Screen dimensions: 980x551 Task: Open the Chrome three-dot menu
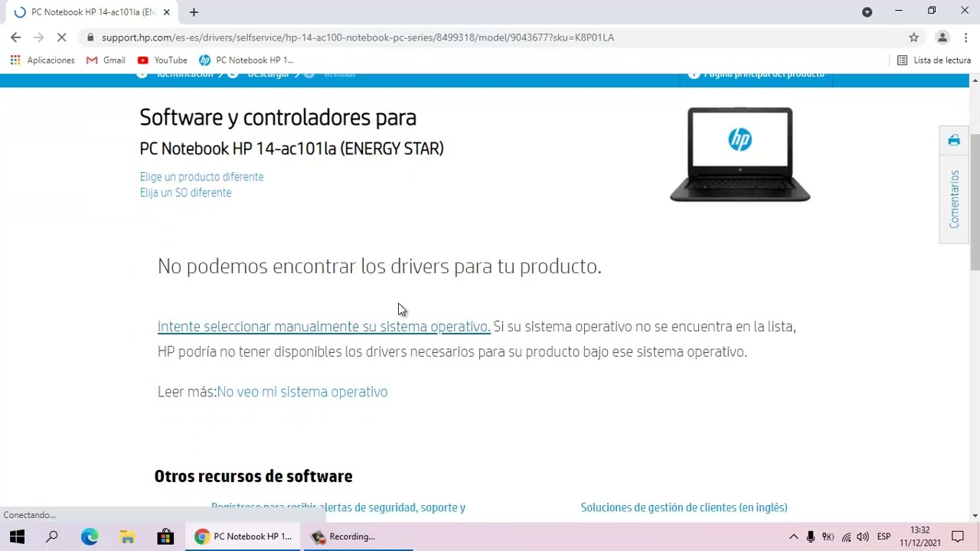click(965, 37)
